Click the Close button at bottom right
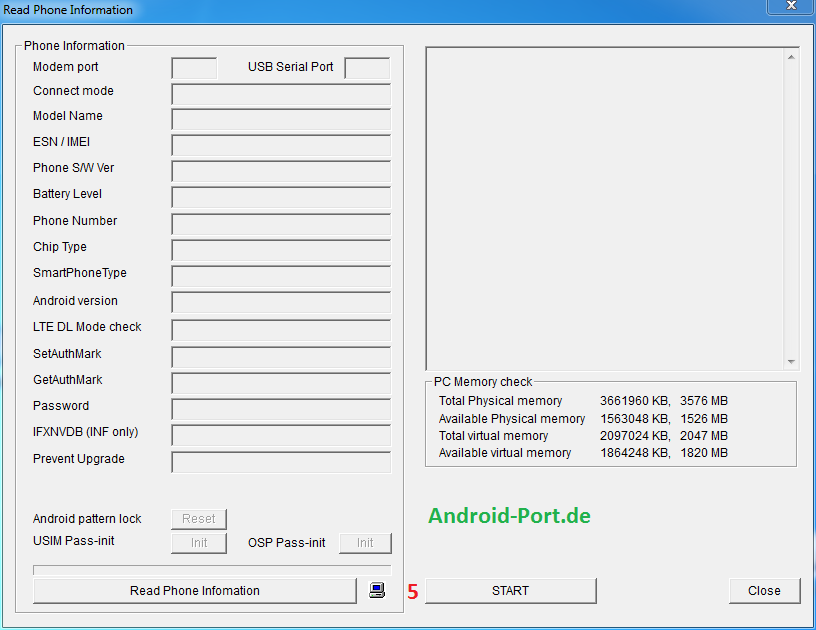Screen dimensions: 816x630 [x=764, y=591]
